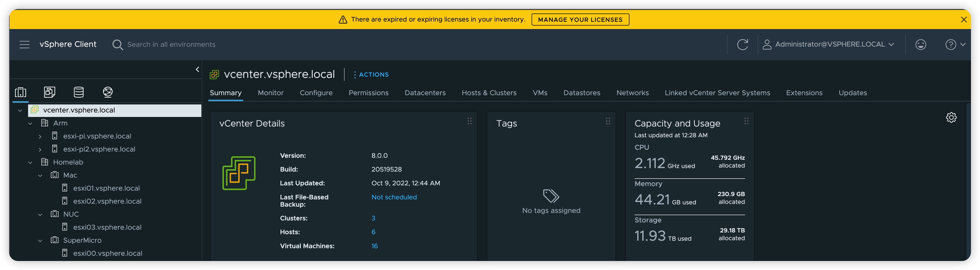The height and width of the screenshot is (270, 980).
Task: Open the Monitor tab
Action: (271, 93)
